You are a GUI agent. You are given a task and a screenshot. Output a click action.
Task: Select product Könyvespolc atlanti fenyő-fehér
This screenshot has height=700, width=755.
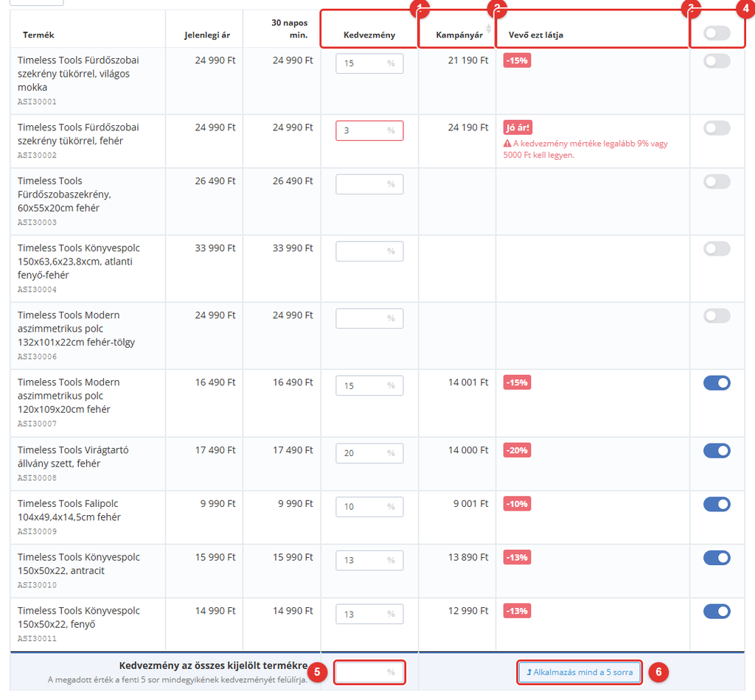79,262
